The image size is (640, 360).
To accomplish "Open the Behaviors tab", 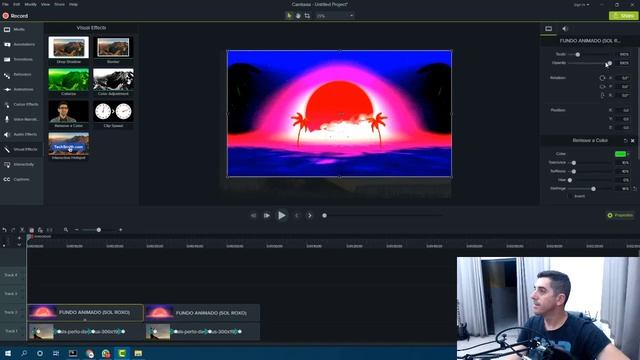I will (x=21, y=75).
